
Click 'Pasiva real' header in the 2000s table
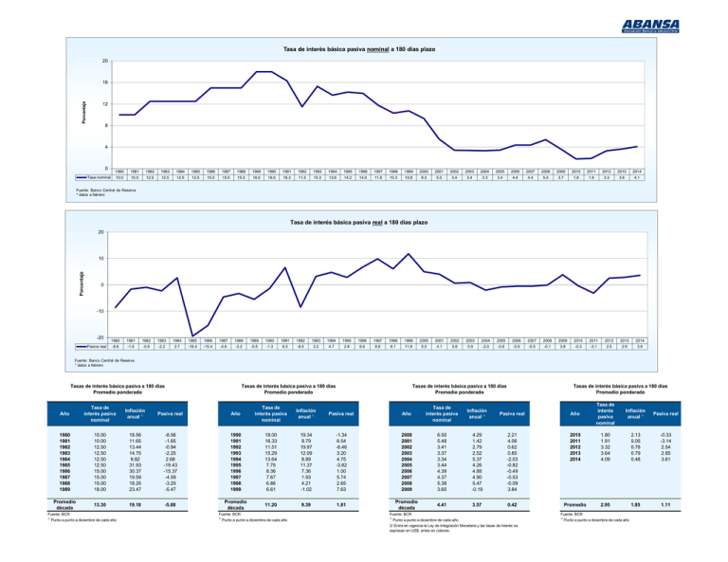511,412
